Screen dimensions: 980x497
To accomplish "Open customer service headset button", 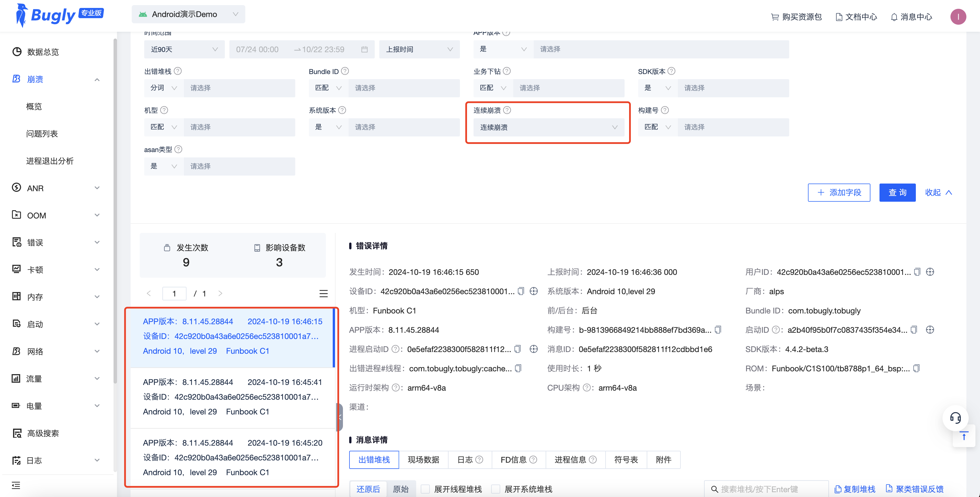I will [x=955, y=418].
